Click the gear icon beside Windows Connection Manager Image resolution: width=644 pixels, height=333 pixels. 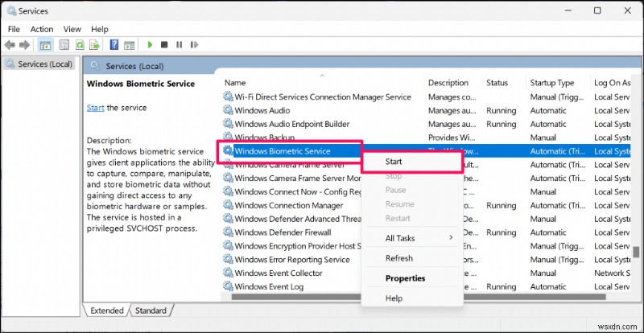click(x=228, y=205)
